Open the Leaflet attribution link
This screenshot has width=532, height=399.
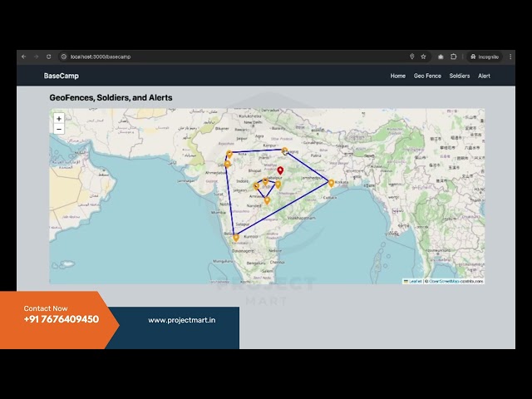point(416,281)
